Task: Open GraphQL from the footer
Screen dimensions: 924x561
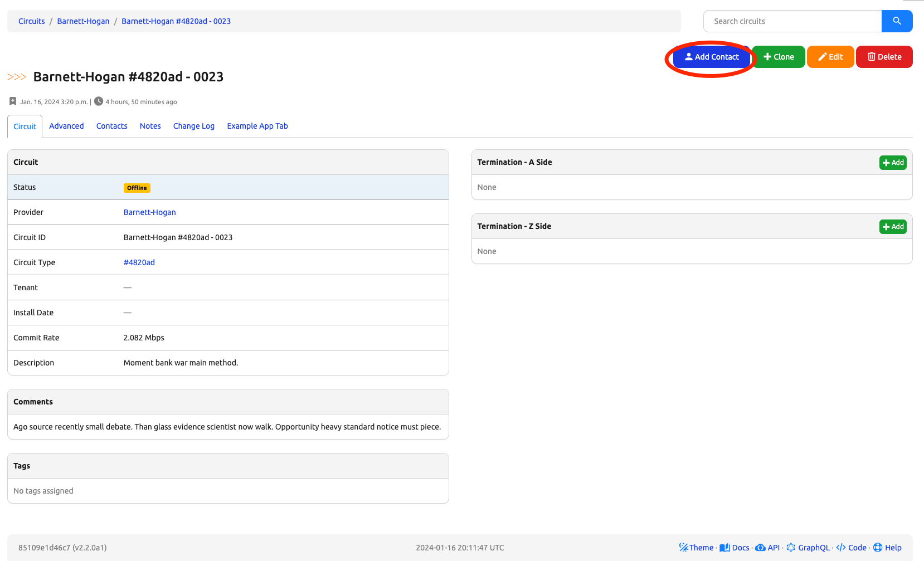Action: click(x=808, y=548)
